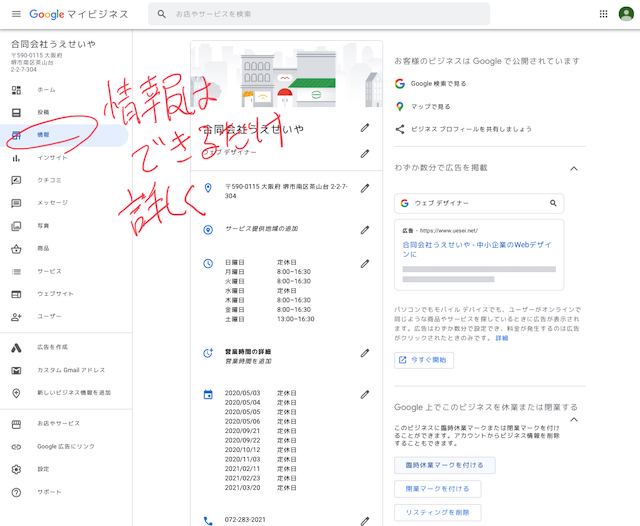Edit the service area with pencil
Image resolution: width=640 pixels, height=526 pixels.
pyautogui.click(x=365, y=230)
